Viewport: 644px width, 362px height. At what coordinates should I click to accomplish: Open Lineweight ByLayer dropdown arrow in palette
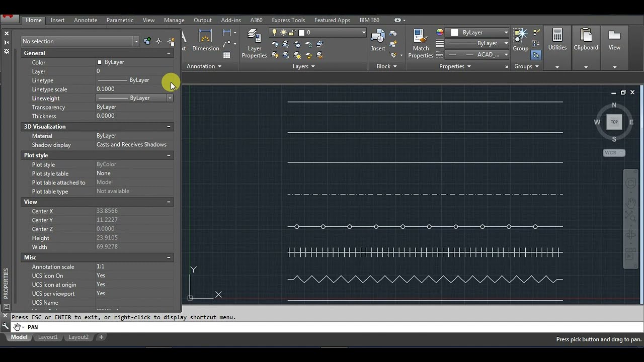(170, 98)
